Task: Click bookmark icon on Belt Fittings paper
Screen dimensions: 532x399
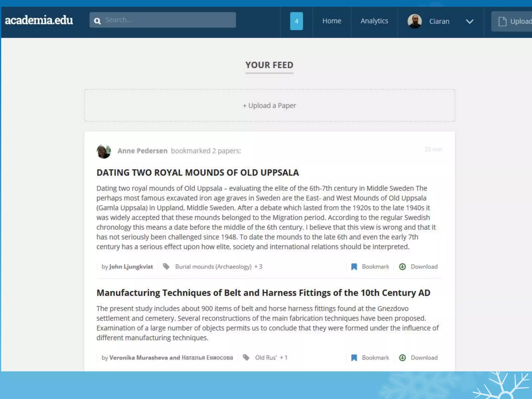Action: [x=354, y=358]
